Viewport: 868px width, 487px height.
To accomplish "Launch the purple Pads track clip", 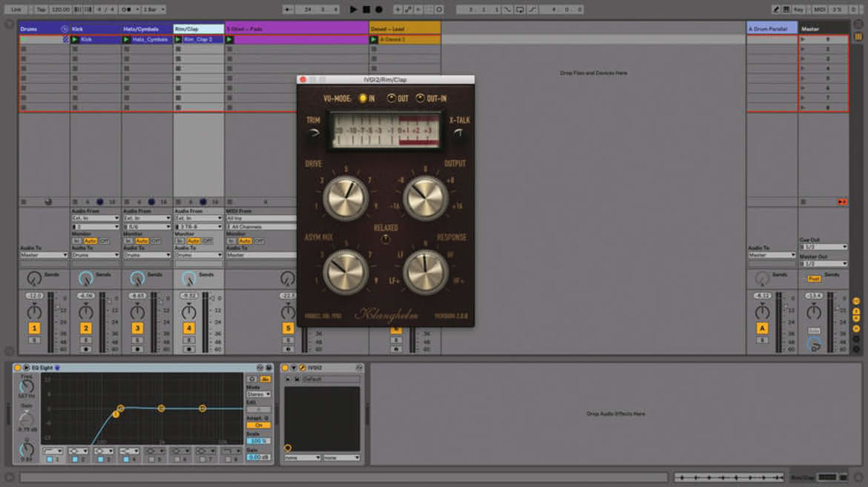I will tap(229, 39).
